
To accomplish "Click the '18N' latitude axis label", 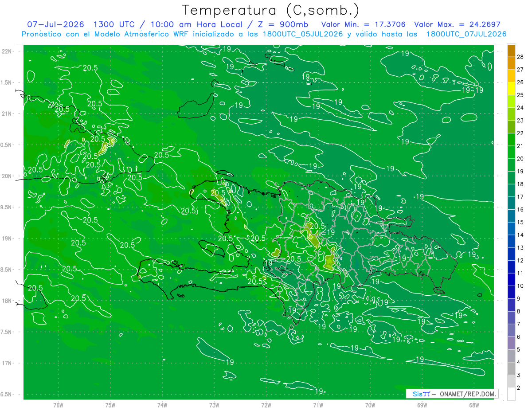I will (x=7, y=301).
